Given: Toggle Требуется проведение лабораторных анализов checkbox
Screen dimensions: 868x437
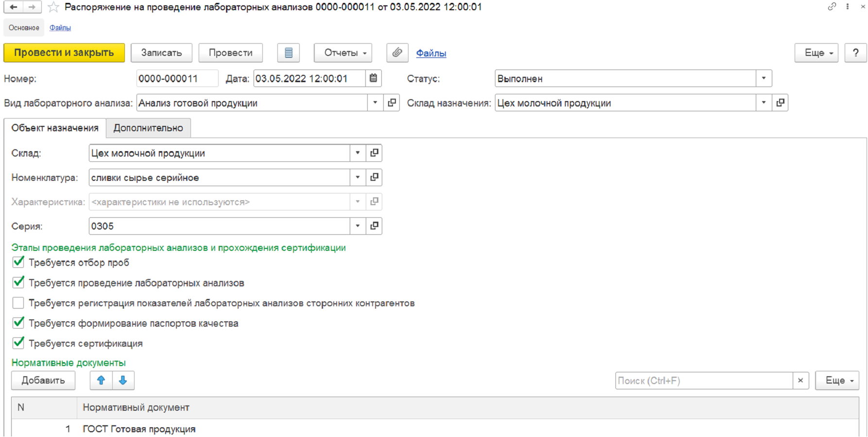Looking at the screenshot, I should (x=18, y=282).
